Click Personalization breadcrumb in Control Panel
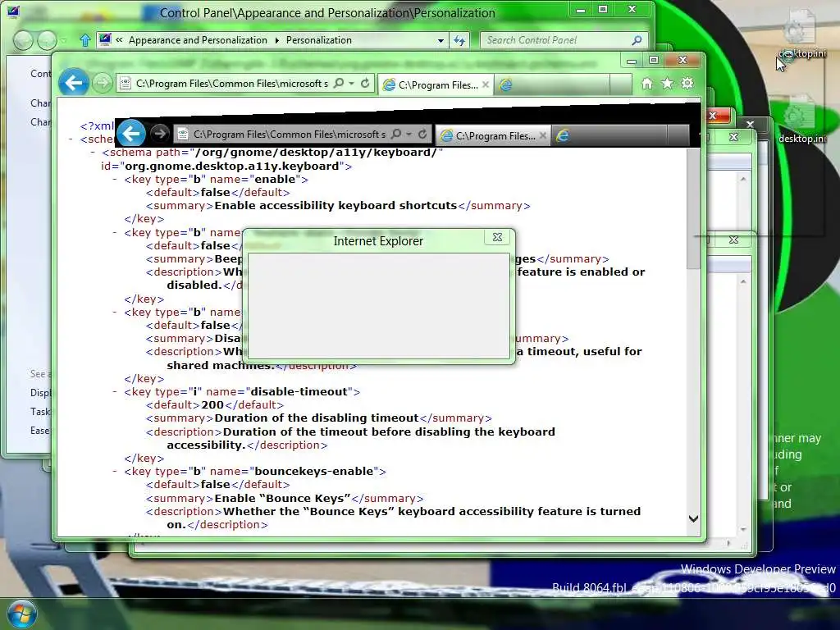840x630 pixels. point(319,40)
